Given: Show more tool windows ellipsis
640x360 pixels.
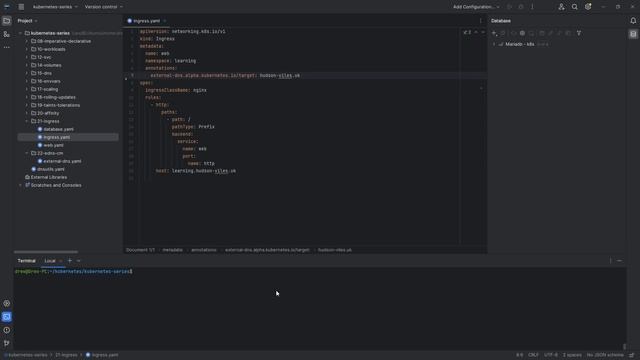Looking at the screenshot, I should (7, 47).
